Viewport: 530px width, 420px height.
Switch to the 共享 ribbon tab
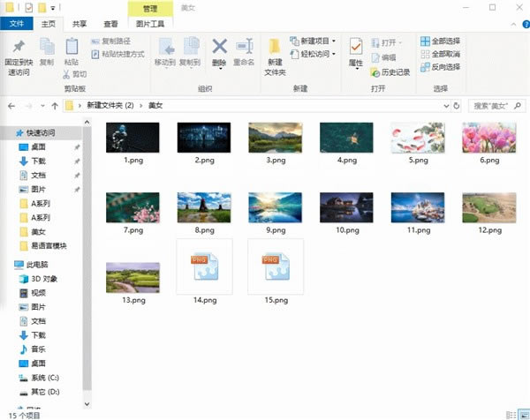[x=79, y=24]
